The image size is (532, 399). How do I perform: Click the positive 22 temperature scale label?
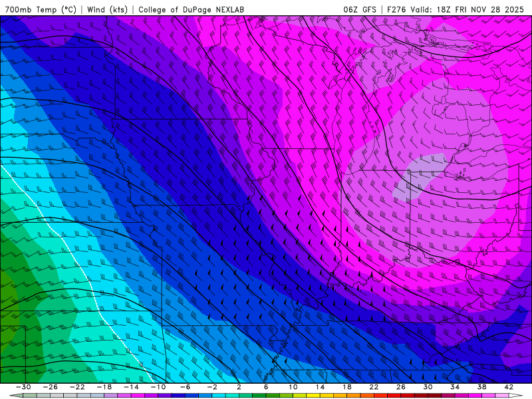coord(374,387)
